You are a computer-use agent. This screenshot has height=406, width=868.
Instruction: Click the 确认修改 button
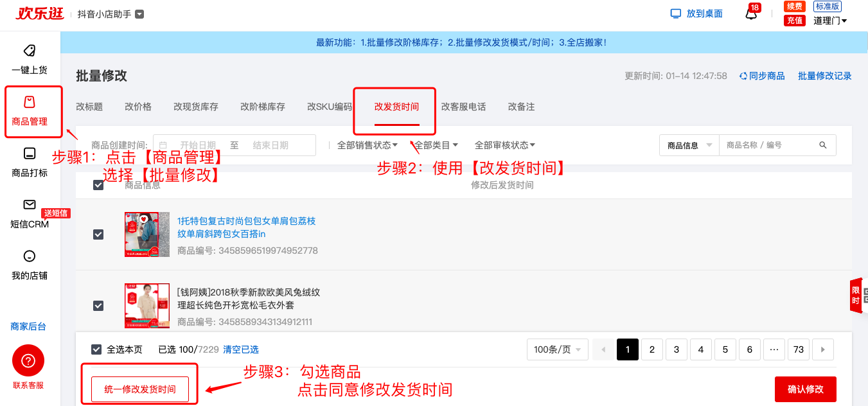pos(806,389)
